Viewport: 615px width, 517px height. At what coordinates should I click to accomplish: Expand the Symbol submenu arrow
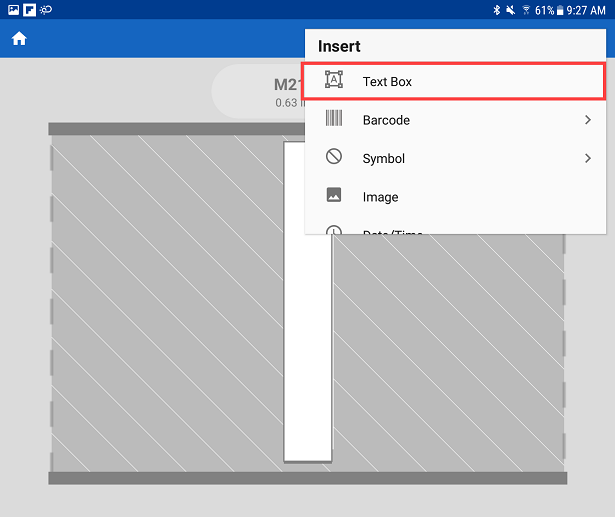(587, 158)
